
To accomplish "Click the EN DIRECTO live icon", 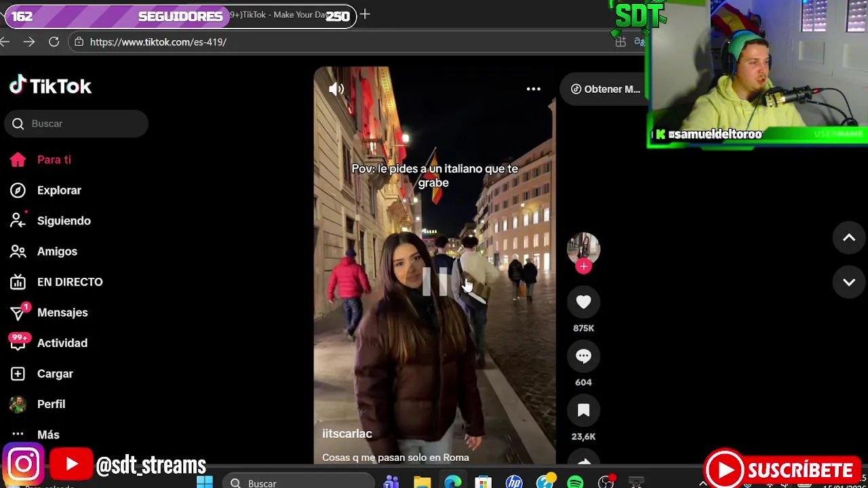I will (x=18, y=282).
